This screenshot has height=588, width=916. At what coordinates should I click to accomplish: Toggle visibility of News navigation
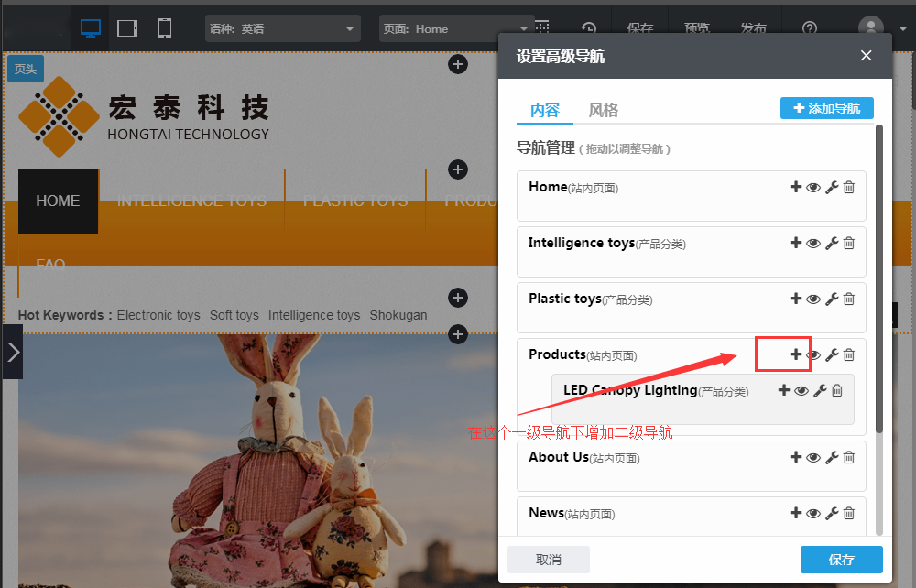click(x=813, y=514)
